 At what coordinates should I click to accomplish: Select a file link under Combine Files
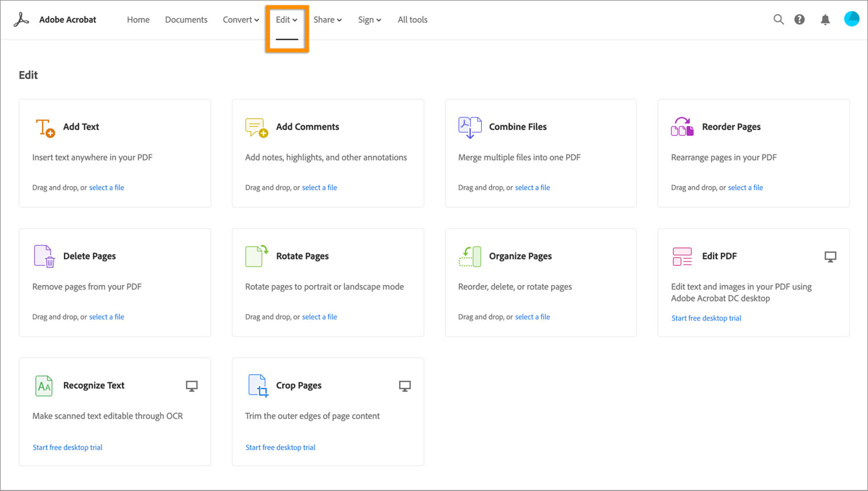[533, 187]
